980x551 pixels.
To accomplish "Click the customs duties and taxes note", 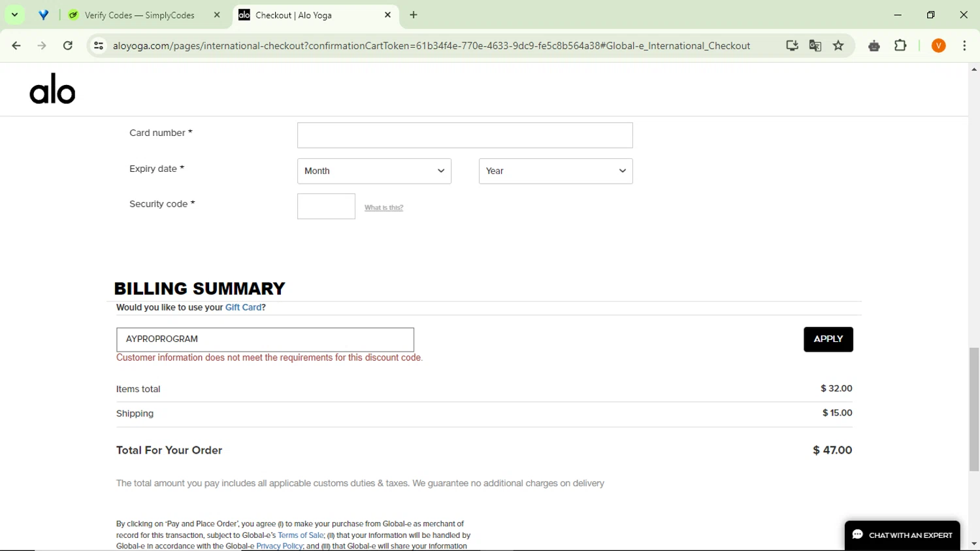I will coord(360,484).
